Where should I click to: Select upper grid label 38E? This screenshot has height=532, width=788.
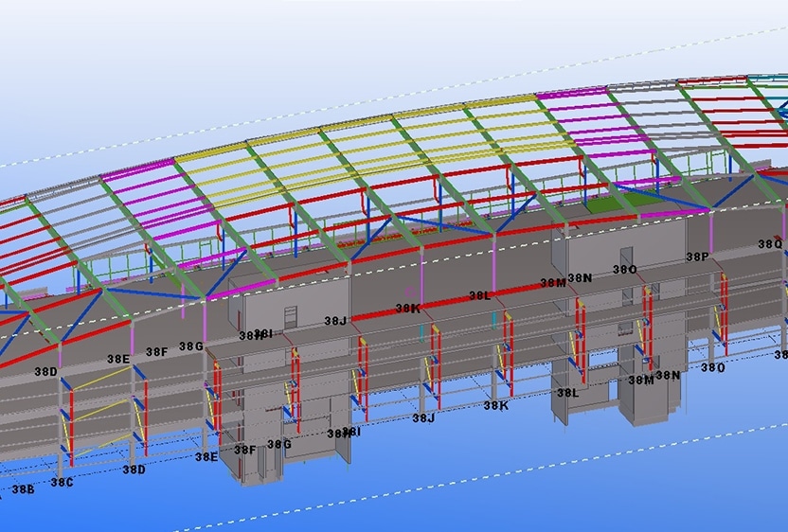(x=118, y=360)
